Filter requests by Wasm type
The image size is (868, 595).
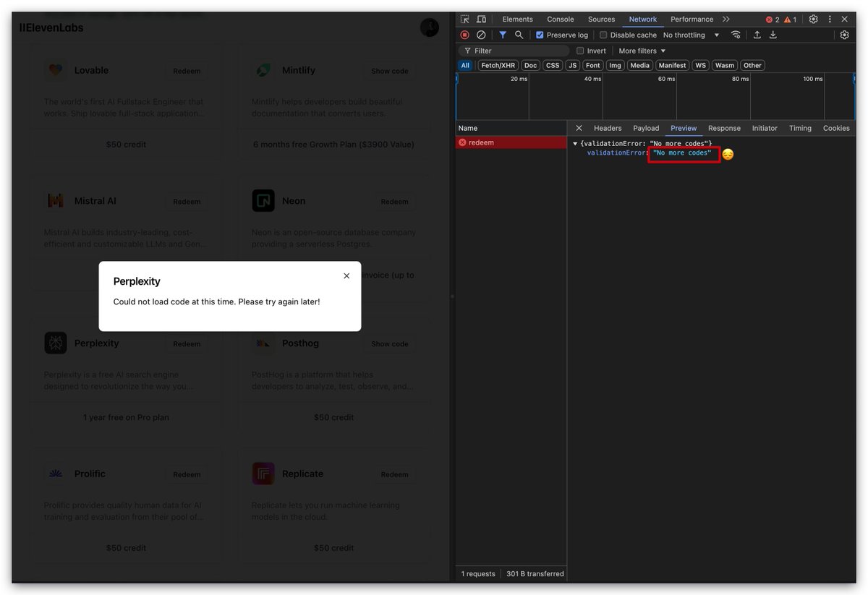(x=725, y=65)
